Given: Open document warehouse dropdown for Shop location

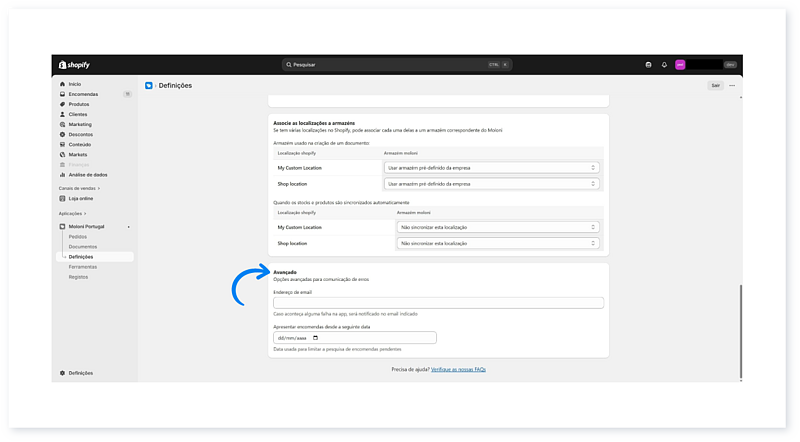Looking at the screenshot, I should pos(491,184).
